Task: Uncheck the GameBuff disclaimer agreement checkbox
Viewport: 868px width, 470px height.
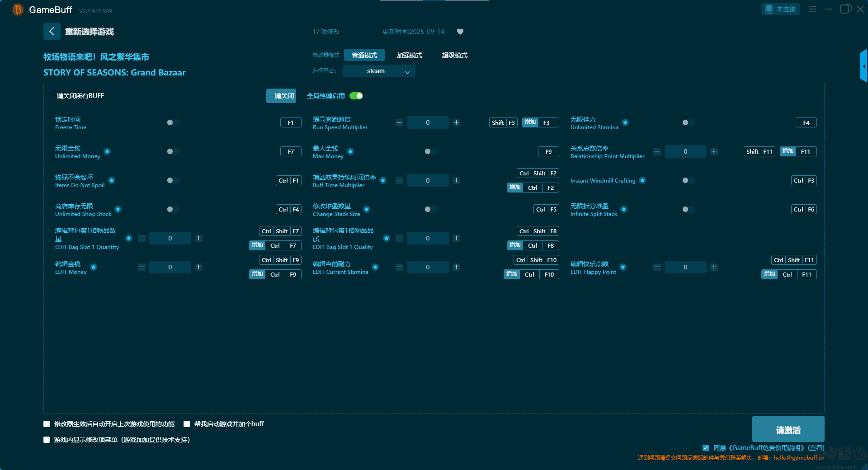Action: click(x=706, y=448)
